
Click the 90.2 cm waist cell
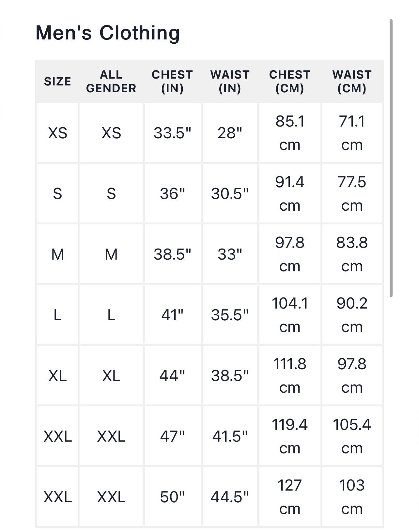click(x=352, y=315)
